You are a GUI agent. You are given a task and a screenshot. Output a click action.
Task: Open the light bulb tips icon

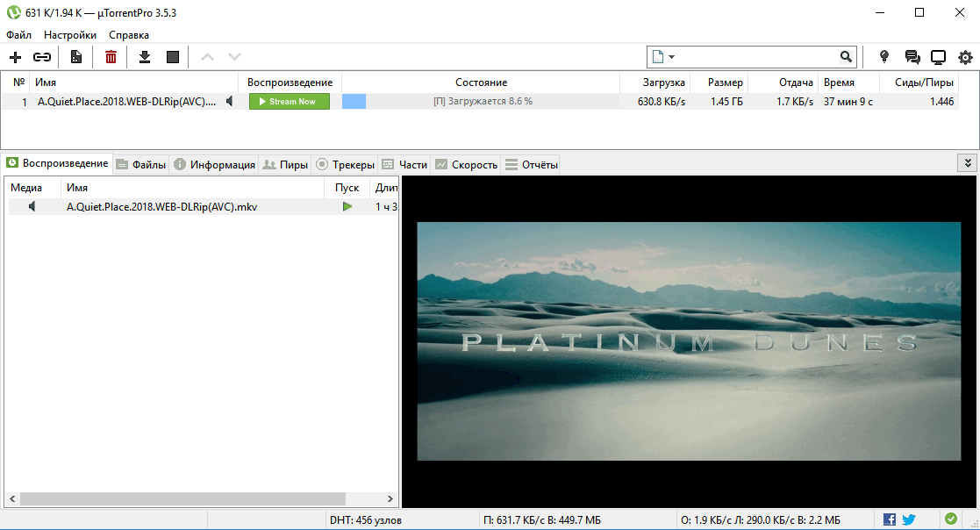pyautogui.click(x=883, y=57)
